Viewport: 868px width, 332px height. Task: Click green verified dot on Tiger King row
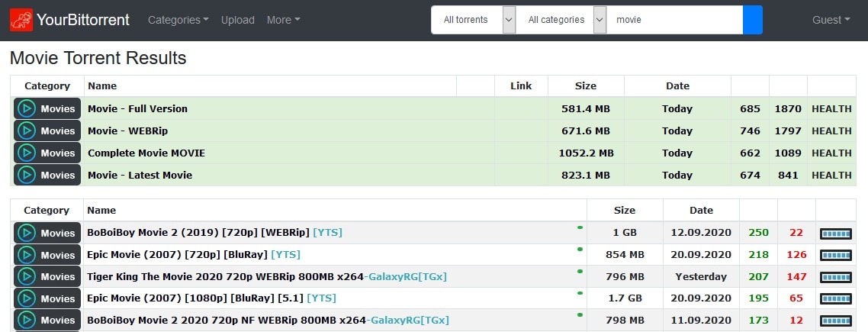pos(580,271)
